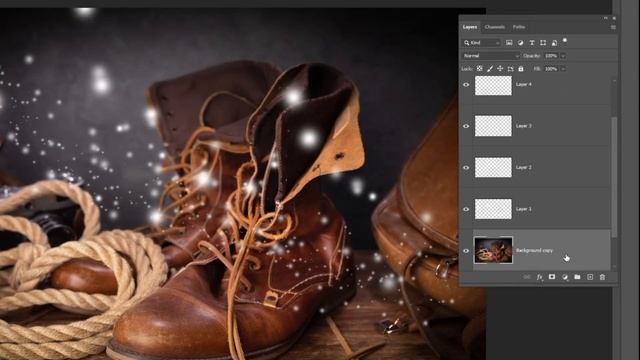Image resolution: width=640 pixels, height=360 pixels.
Task: Click the lock image pixels brush icon
Action: (x=490, y=69)
